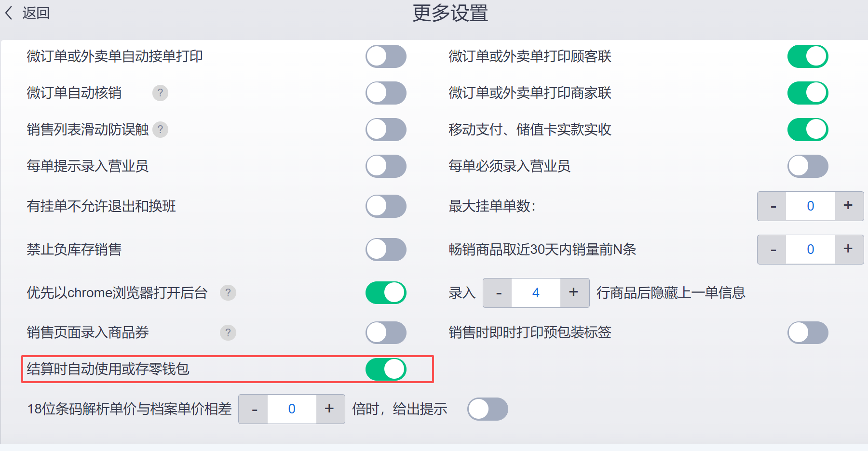Enable the 倍时，给出提示 toggle
Viewport: 868px width, 451px height.
(x=488, y=409)
